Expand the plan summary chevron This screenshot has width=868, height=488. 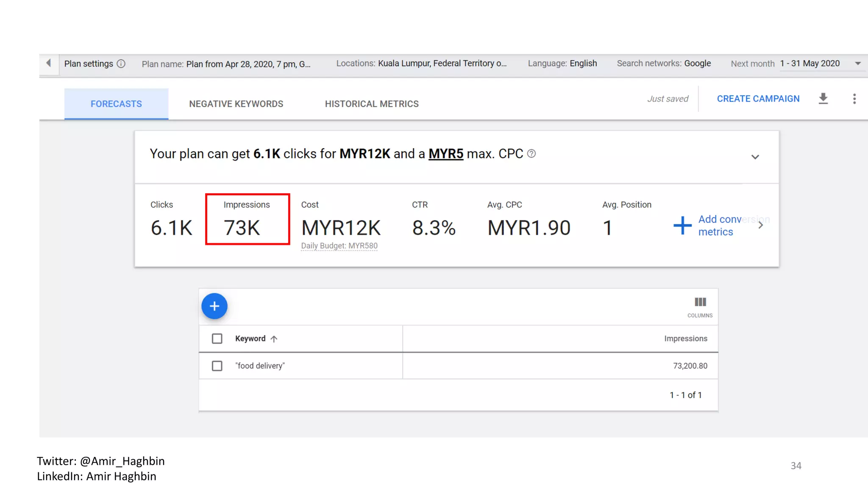coord(755,157)
